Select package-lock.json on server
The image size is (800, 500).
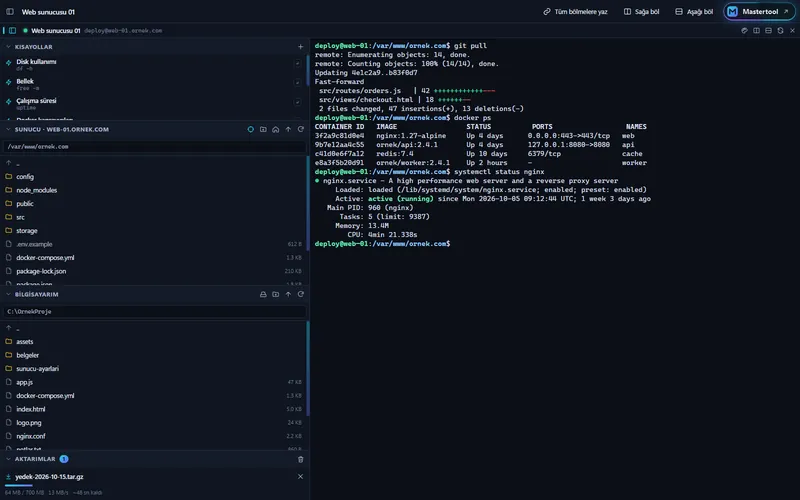(x=153, y=271)
